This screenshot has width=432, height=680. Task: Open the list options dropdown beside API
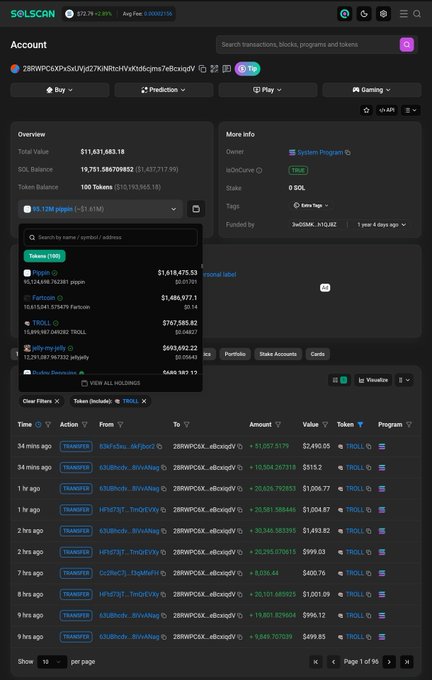(411, 110)
